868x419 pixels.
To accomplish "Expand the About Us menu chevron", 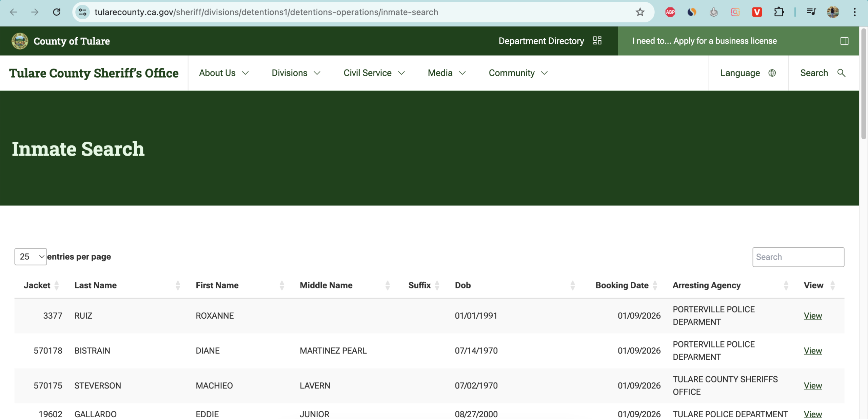I will click(x=245, y=73).
